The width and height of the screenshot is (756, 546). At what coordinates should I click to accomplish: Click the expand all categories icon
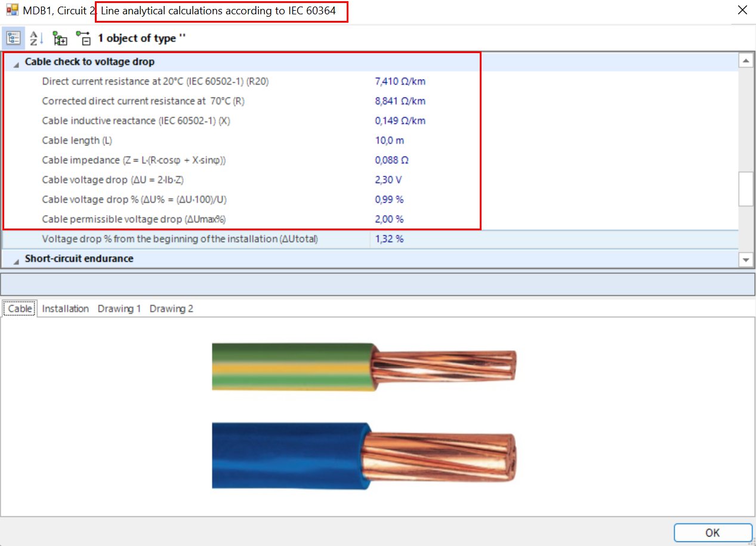pos(60,38)
